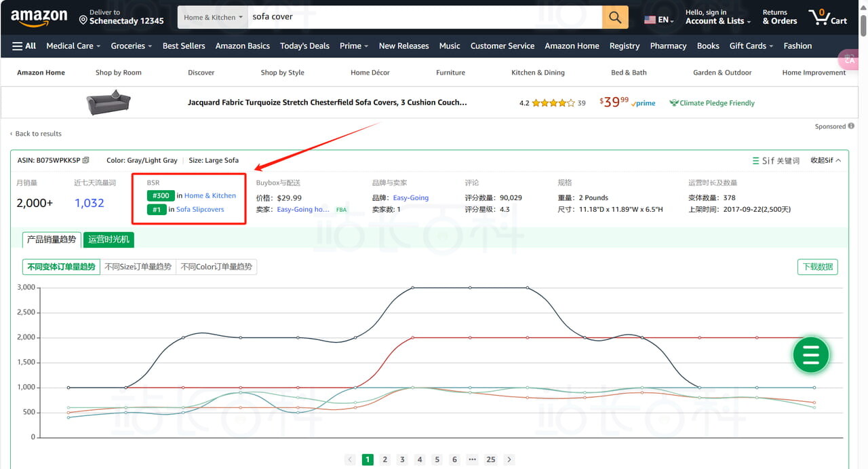Select Kitchen & Dining subnav

538,73
